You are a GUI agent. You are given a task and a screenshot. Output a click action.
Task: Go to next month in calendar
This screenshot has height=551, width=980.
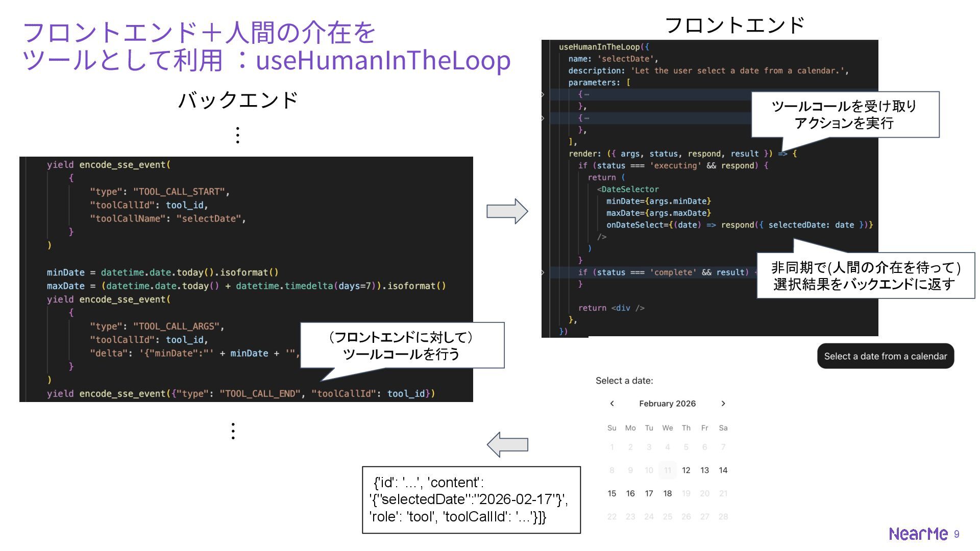pyautogui.click(x=723, y=404)
